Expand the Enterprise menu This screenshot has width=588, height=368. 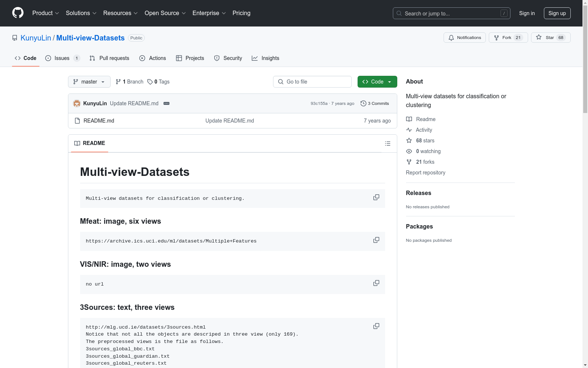(x=209, y=13)
